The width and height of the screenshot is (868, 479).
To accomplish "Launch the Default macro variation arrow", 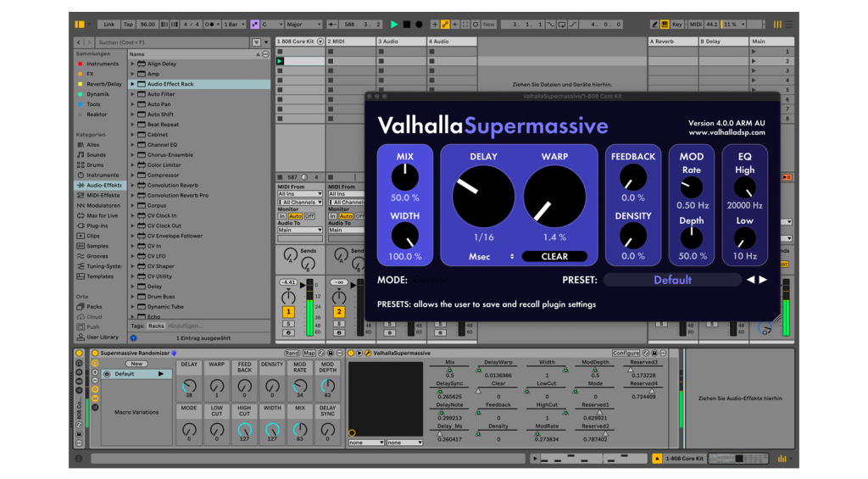I will coord(161,375).
